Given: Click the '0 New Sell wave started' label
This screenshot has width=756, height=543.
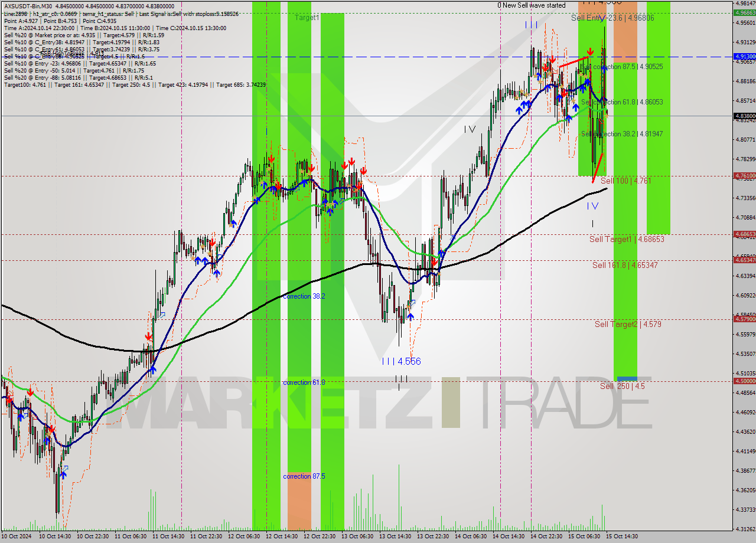Looking at the screenshot, I should 532,5.
